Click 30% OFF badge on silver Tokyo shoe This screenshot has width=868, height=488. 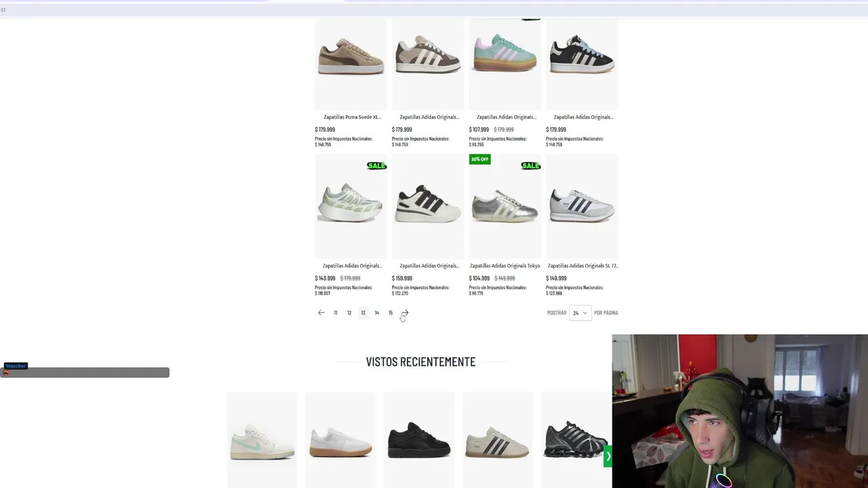pos(479,159)
